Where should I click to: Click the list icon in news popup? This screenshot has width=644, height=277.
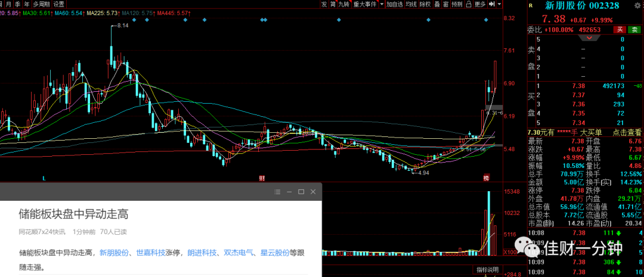[x=277, y=192]
